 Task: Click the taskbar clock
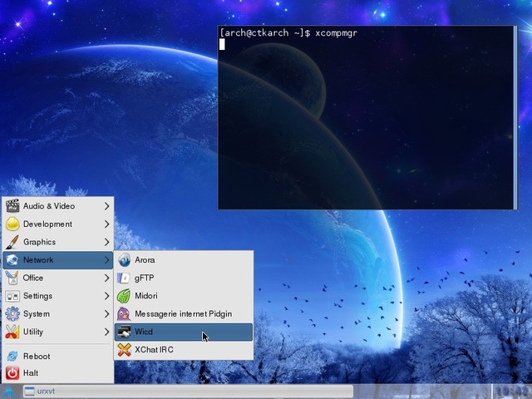tap(511, 392)
